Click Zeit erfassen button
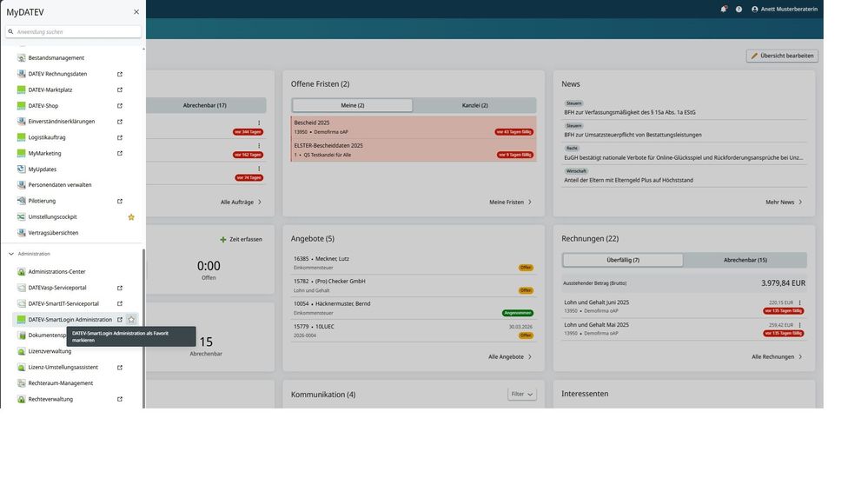Image resolution: width=868 pixels, height=498 pixels. (241, 239)
